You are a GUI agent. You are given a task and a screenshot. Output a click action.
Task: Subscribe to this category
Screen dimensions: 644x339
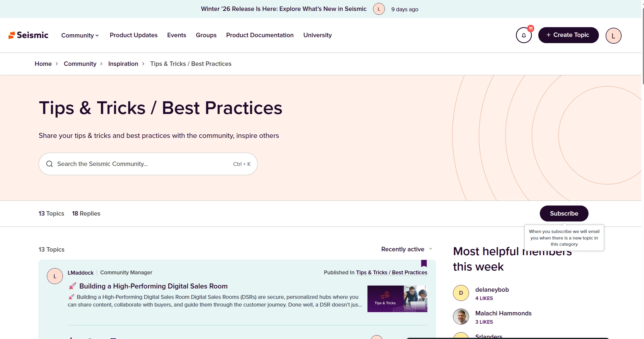[x=564, y=213]
